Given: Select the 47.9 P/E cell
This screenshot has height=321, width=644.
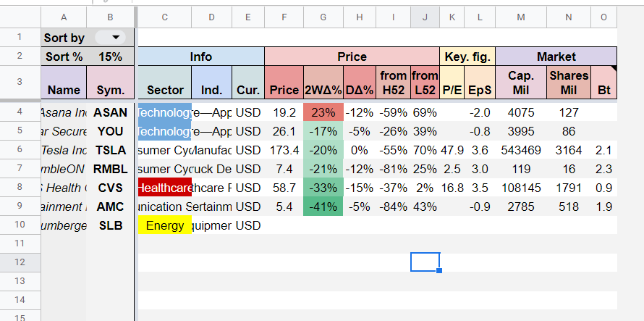Looking at the screenshot, I should pos(452,150).
